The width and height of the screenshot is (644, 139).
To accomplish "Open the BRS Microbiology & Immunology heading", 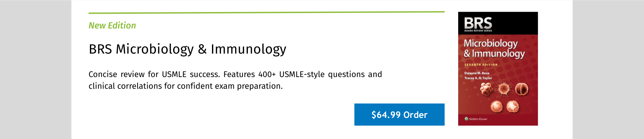I will click(x=187, y=49).
